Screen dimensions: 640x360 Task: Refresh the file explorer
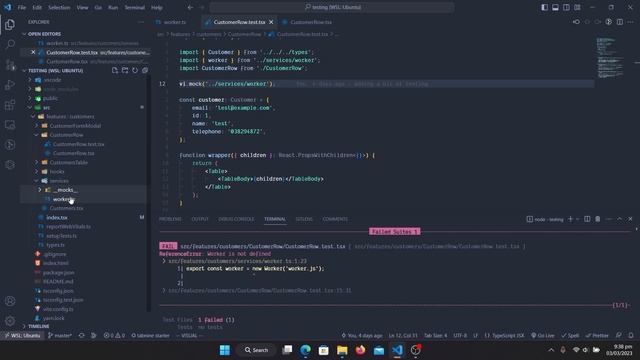click(135, 71)
